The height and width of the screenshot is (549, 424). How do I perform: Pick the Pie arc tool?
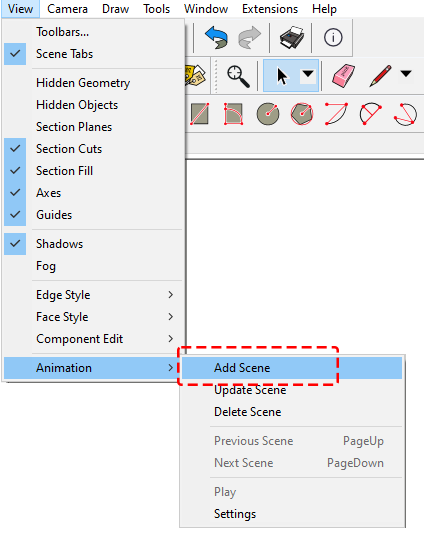coord(405,114)
